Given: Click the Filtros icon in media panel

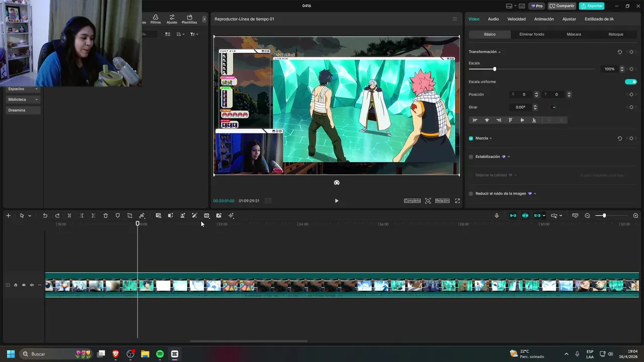Looking at the screenshot, I should (155, 19).
